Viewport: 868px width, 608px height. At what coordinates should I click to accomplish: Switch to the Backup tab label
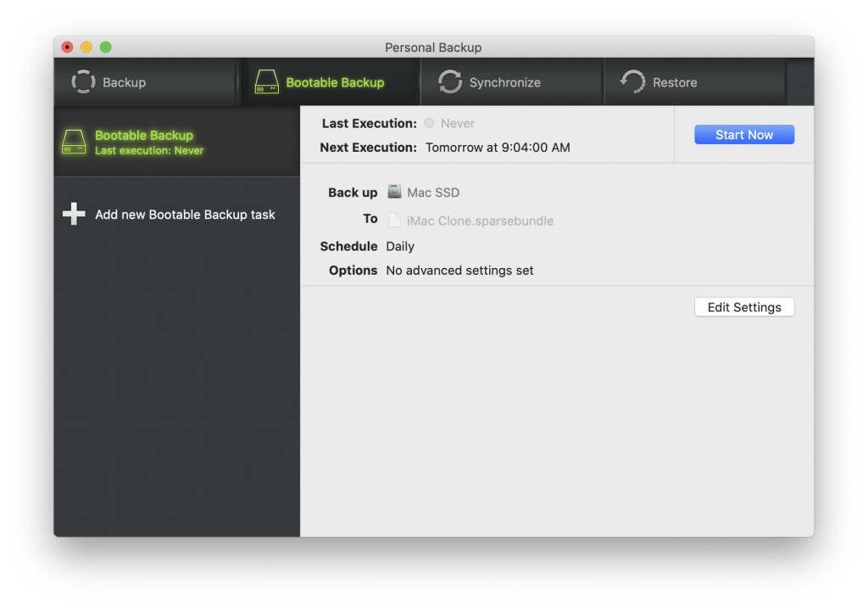(x=124, y=82)
